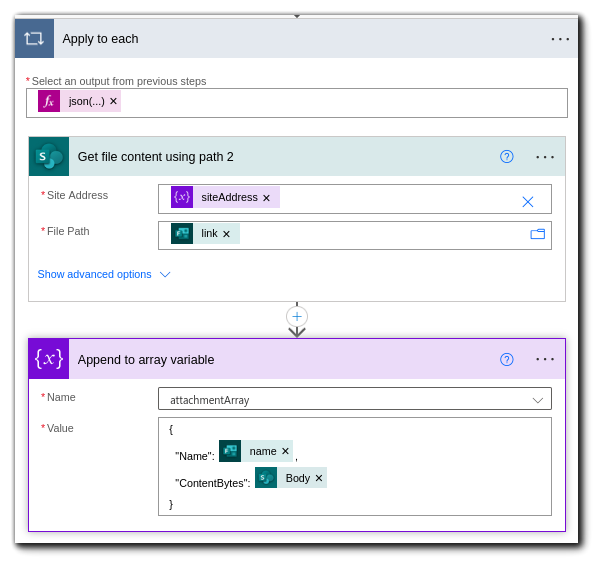Open help for Get file content action

507,157
